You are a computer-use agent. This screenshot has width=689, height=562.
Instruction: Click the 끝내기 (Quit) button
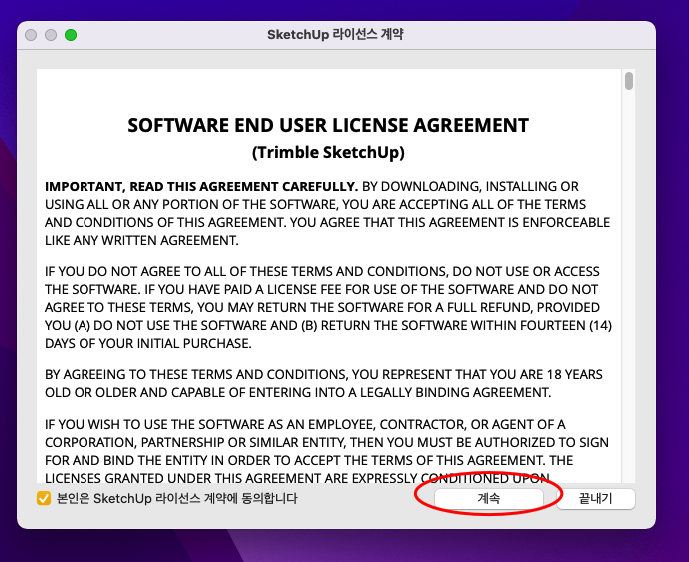(595, 499)
